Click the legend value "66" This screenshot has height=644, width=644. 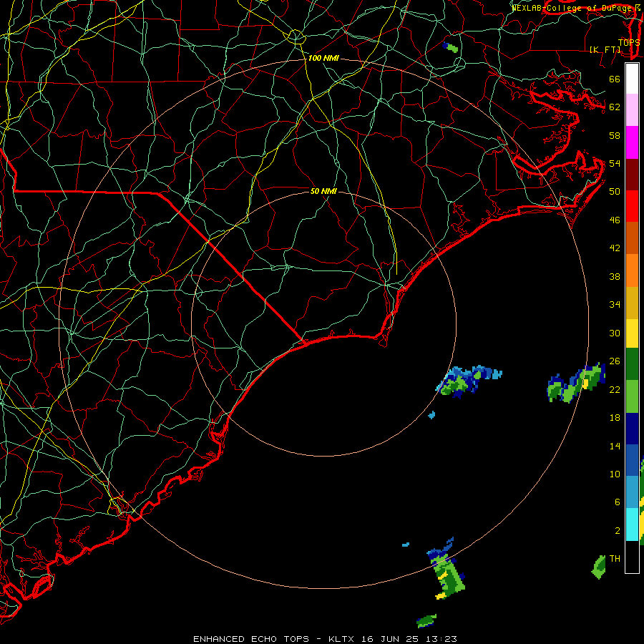coord(615,79)
